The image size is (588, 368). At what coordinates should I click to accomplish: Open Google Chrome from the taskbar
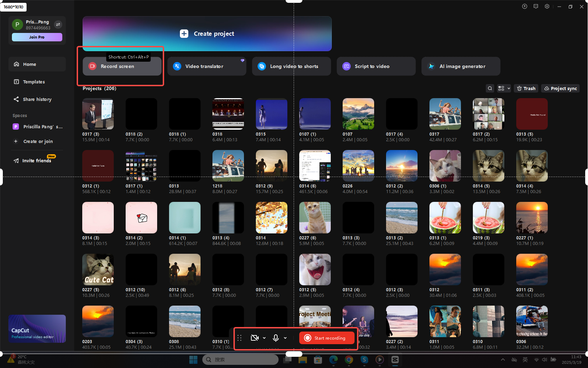(x=349, y=360)
